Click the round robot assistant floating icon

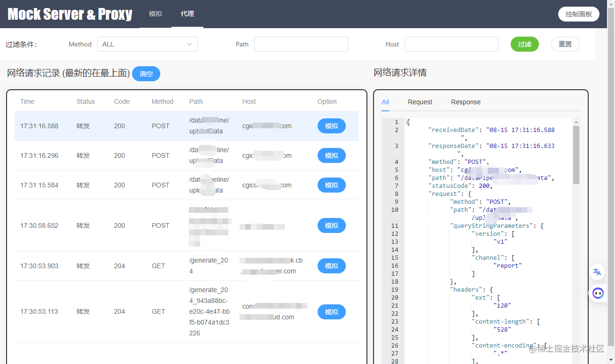pos(598,293)
